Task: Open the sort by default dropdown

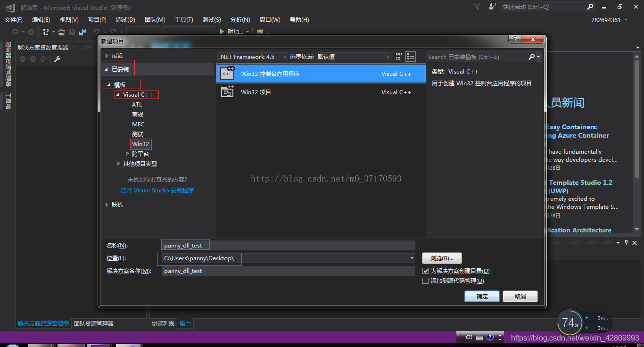Action: (x=354, y=57)
